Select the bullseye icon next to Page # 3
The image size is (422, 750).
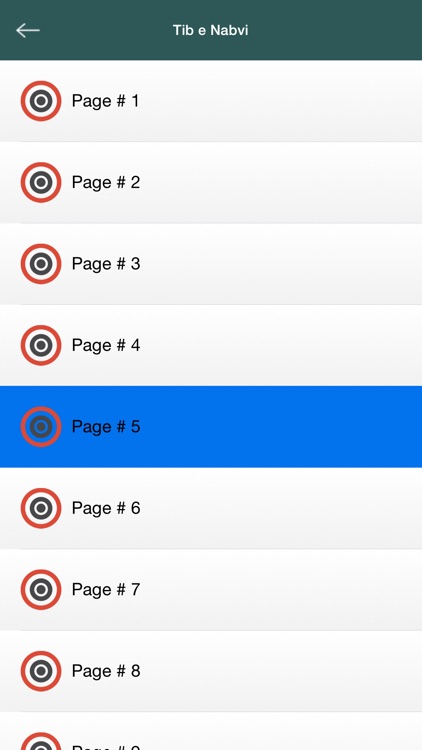pyautogui.click(x=41, y=264)
